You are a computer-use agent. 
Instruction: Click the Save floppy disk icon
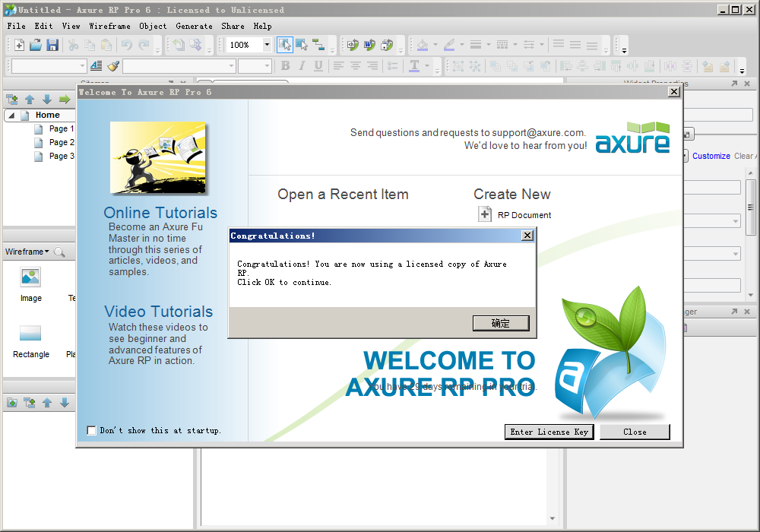(52, 45)
